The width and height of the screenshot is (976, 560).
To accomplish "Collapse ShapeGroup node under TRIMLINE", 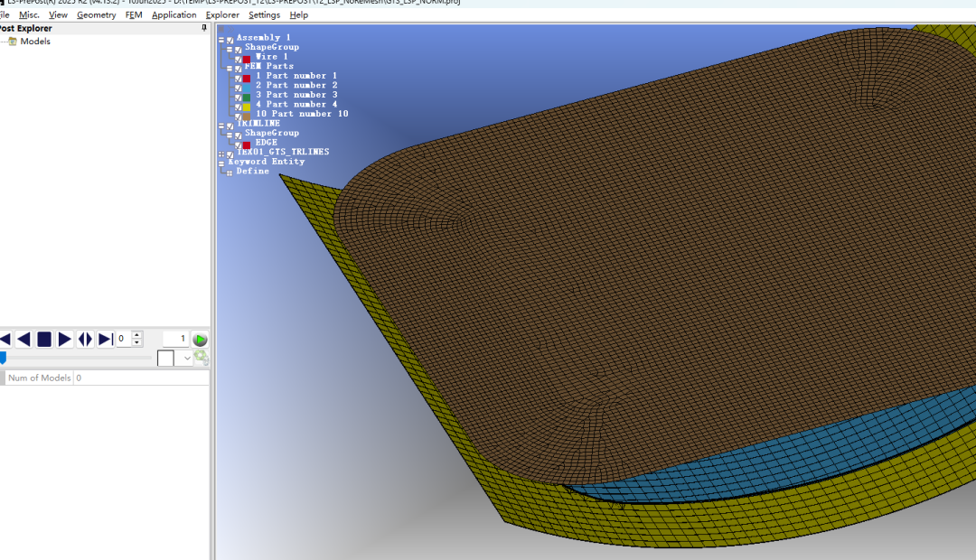I will click(x=229, y=135).
